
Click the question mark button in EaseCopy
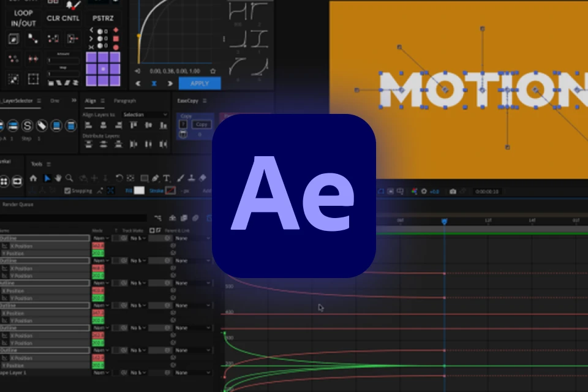[183, 124]
